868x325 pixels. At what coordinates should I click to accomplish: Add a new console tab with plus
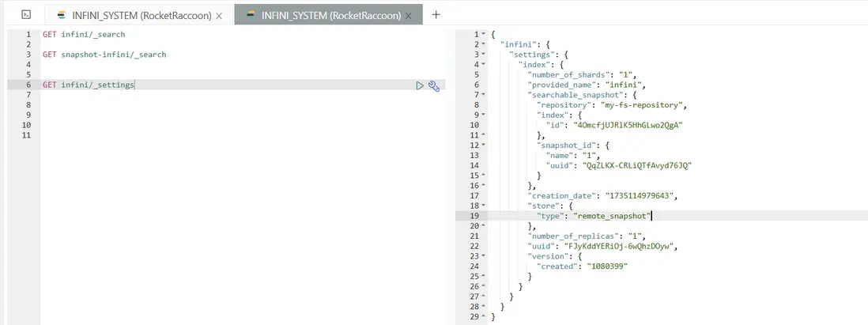click(x=436, y=15)
